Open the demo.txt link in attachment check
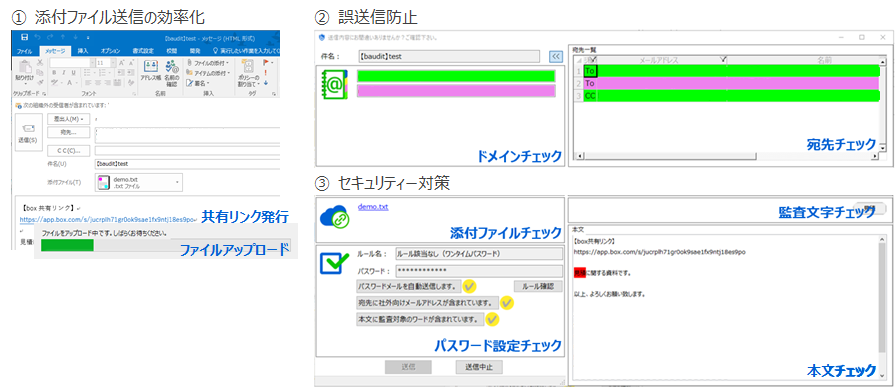Screen dimensions: 895x388 373,207
